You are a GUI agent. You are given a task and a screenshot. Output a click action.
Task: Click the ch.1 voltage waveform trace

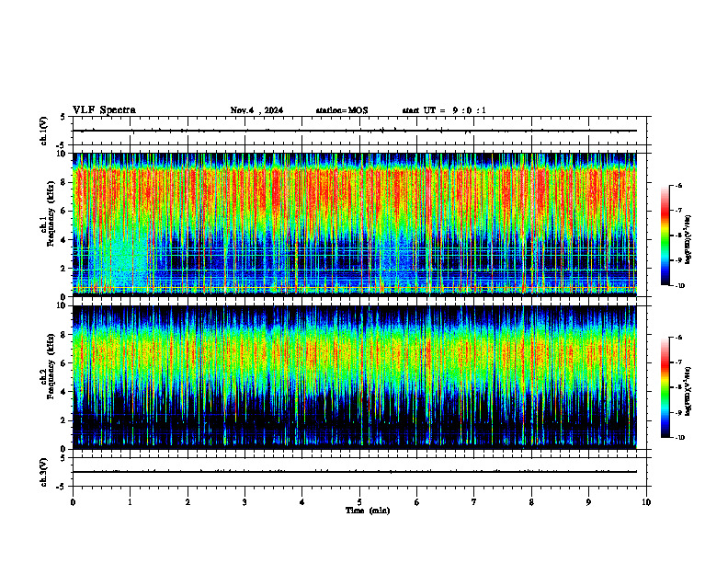pos(354,131)
